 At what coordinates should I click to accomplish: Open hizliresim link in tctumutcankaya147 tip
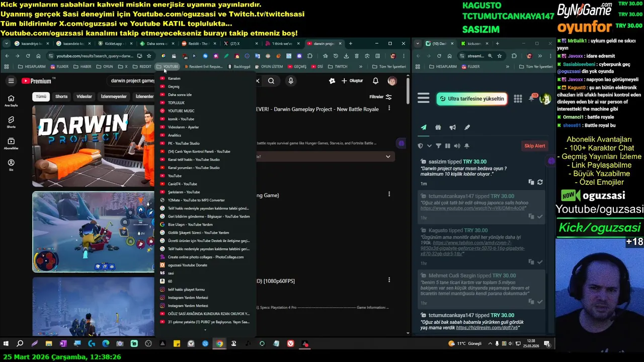(487, 328)
